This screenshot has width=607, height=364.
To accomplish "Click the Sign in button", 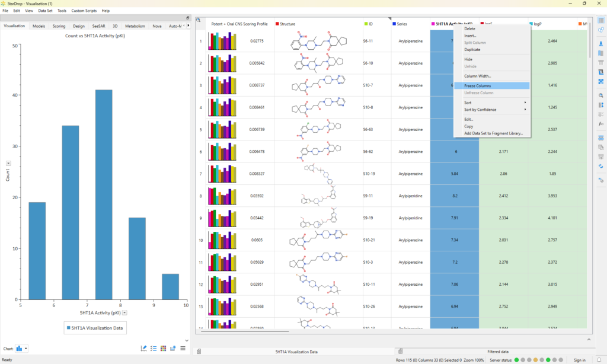I will tap(579, 360).
